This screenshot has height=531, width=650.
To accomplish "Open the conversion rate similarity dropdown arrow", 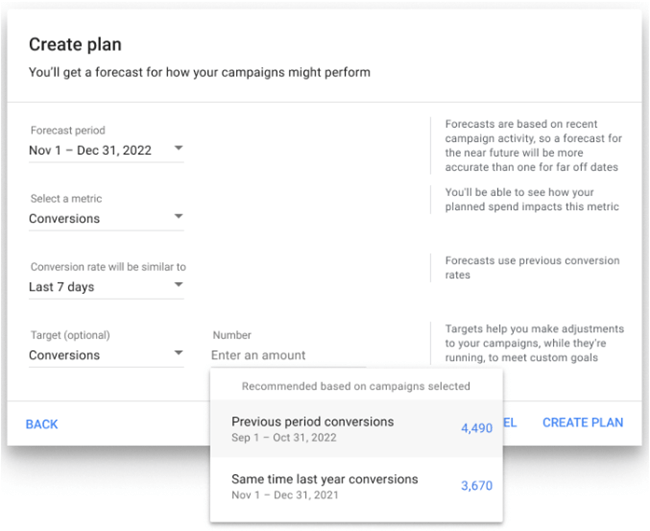I will [x=178, y=285].
